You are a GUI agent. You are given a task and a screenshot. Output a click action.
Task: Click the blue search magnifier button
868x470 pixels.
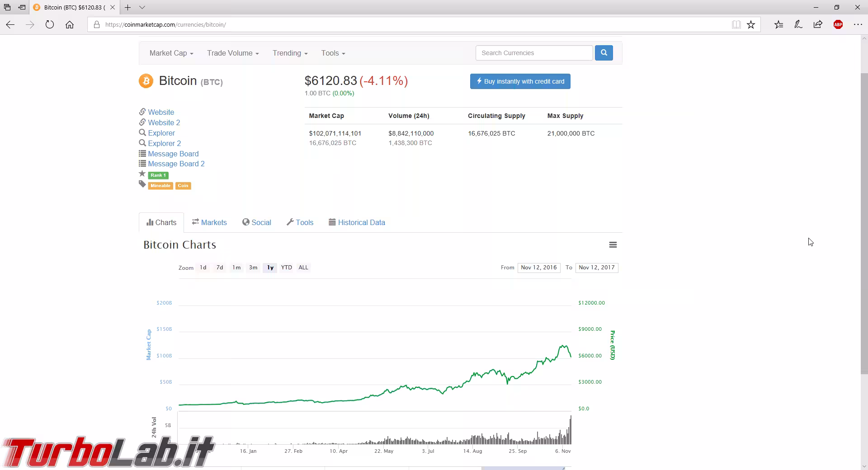pos(604,53)
